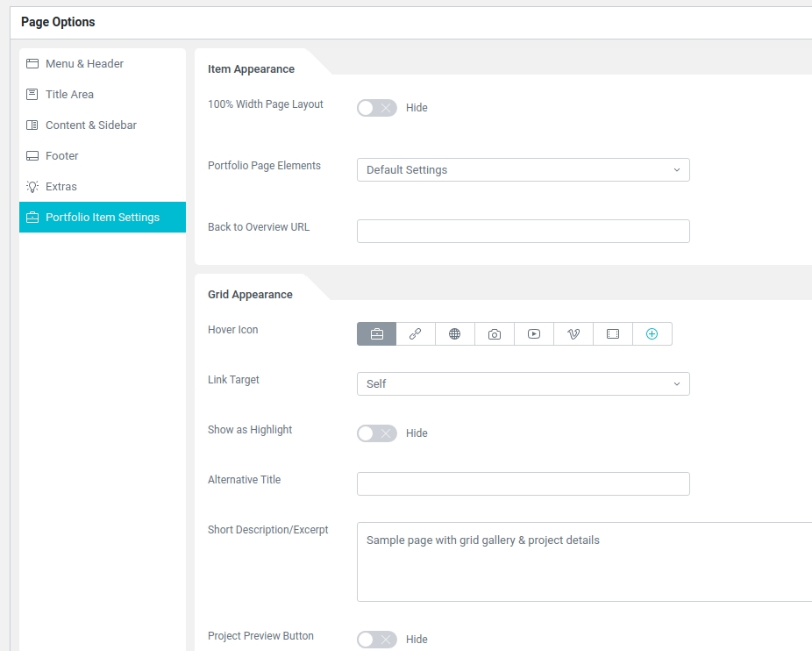812x651 pixels.
Task: Open the Menu & Header tab
Action: pyautogui.click(x=84, y=64)
